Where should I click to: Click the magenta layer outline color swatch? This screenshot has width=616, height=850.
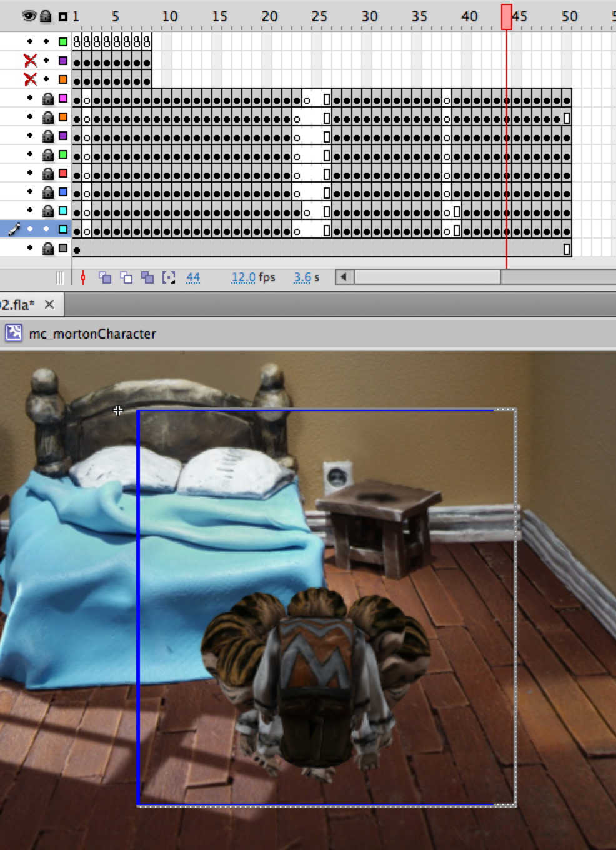63,98
